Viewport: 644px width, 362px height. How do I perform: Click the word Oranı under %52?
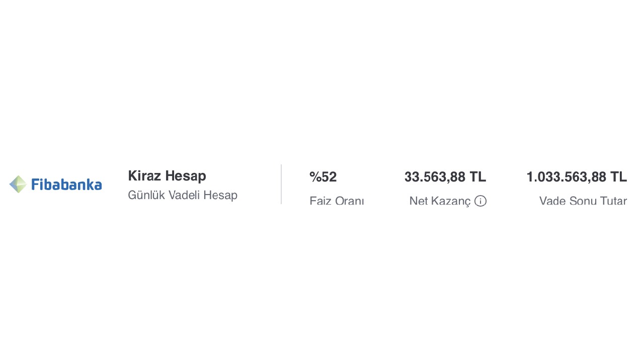click(x=350, y=201)
